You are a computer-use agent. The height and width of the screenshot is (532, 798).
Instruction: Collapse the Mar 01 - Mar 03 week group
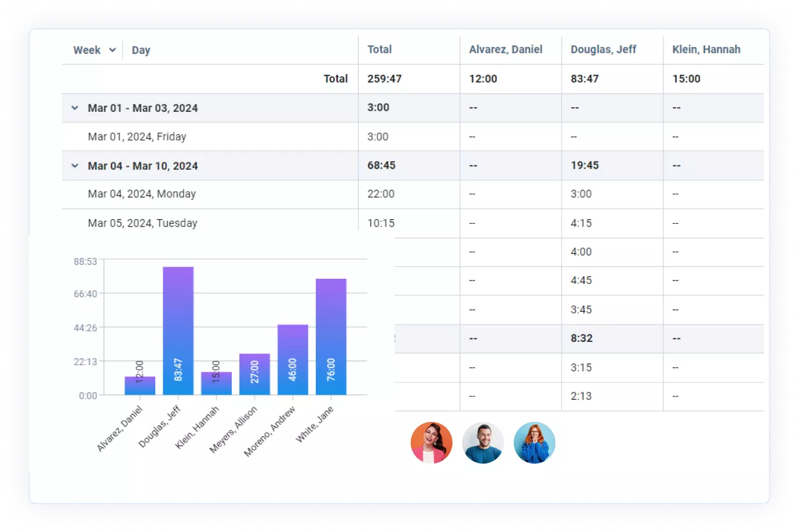[x=75, y=107]
